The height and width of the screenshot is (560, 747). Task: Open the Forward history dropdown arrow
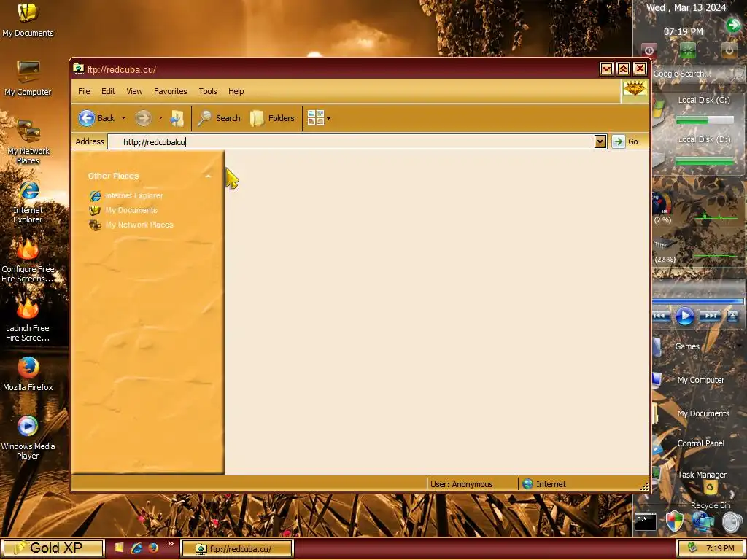[160, 118]
